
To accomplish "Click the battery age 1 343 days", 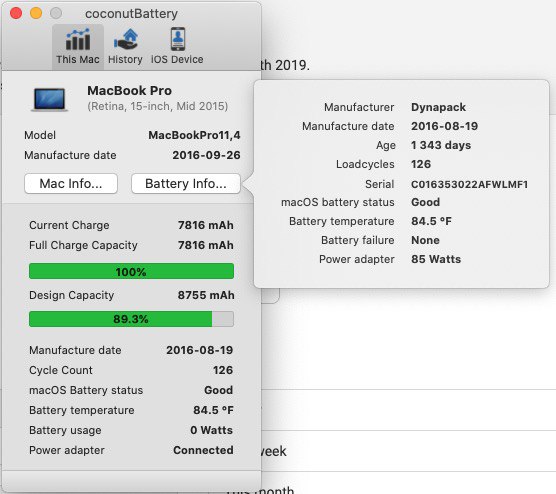I will (441, 145).
